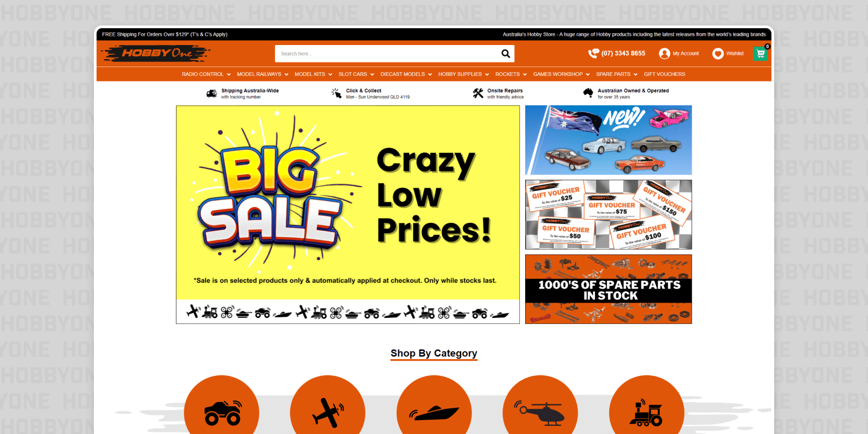This screenshot has height=434, width=868.
Task: Click the search magnifier icon
Action: point(506,54)
